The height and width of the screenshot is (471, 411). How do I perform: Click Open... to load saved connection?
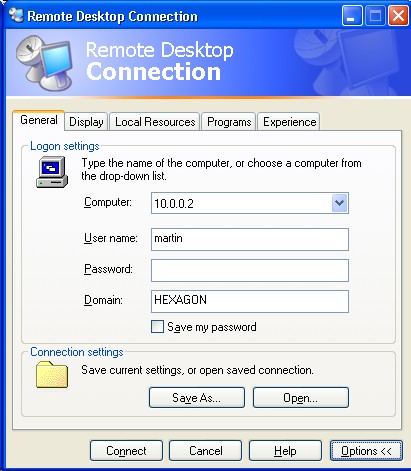coord(301,398)
